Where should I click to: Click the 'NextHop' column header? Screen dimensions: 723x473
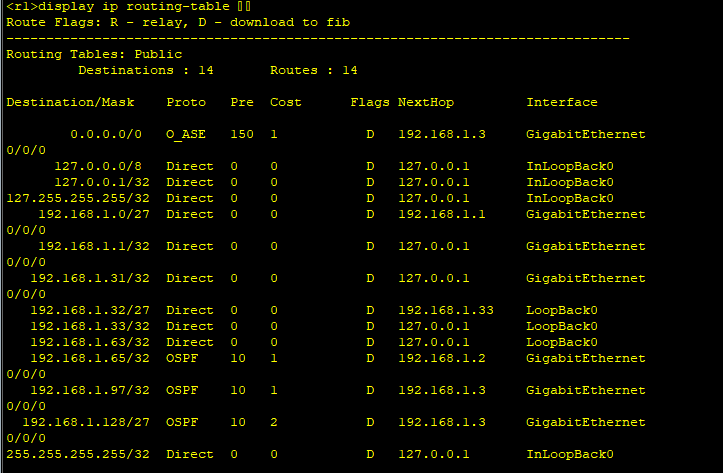426,102
